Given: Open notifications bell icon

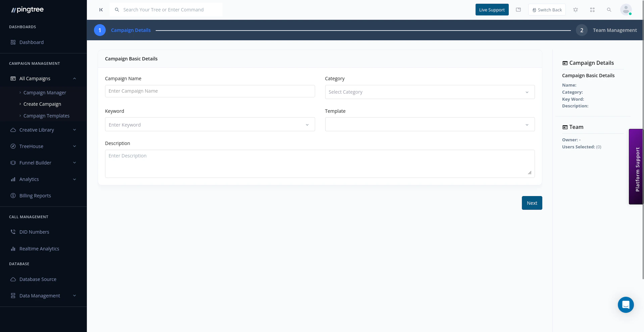Looking at the screenshot, I should coord(576,10).
